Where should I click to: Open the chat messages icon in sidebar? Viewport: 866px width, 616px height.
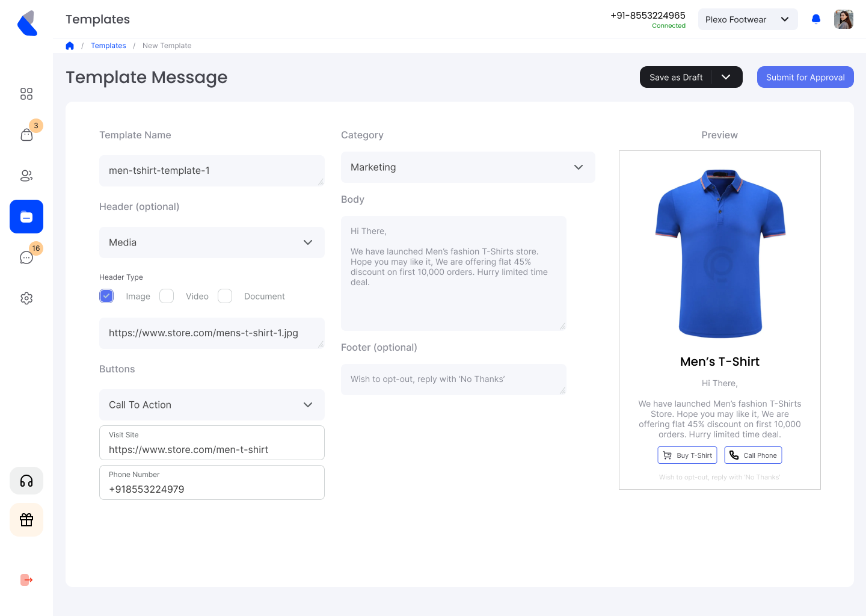26,257
